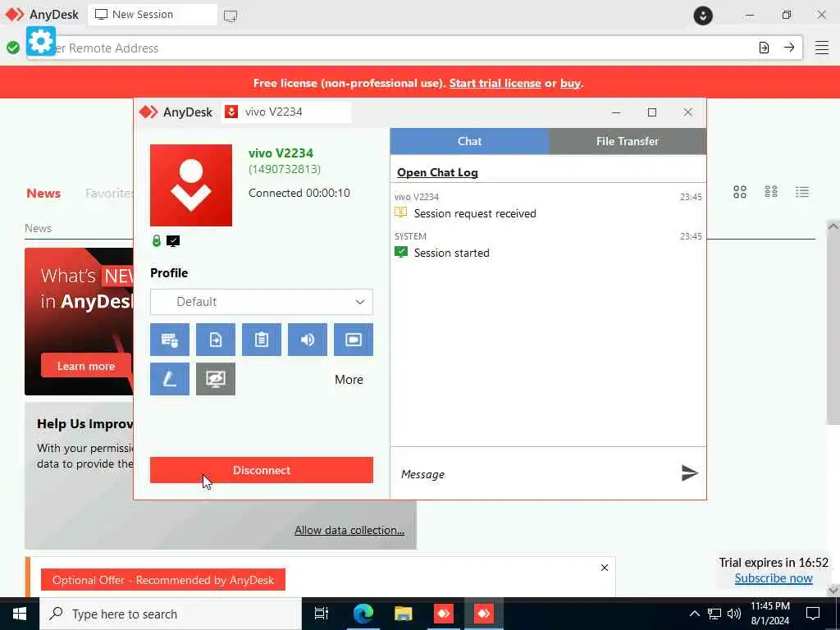The image size is (840, 630).
Task: Toggle whiteboard drawing permission
Action: point(169,379)
